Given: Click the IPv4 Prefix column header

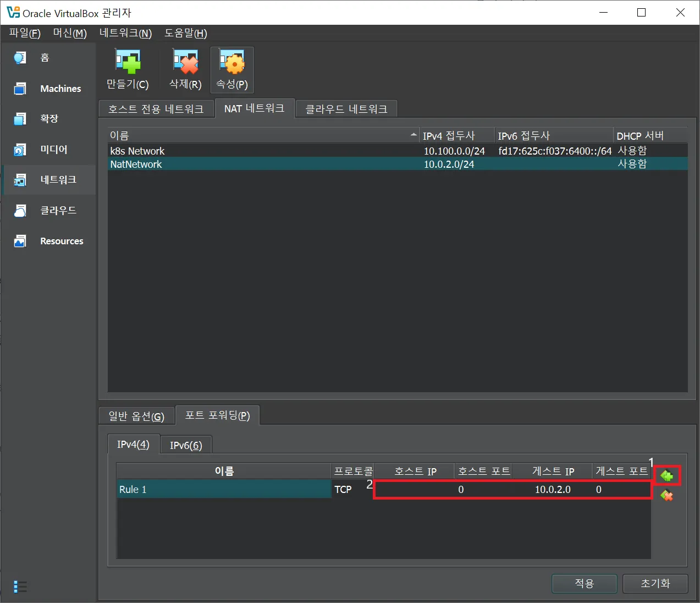Looking at the screenshot, I should [457, 135].
